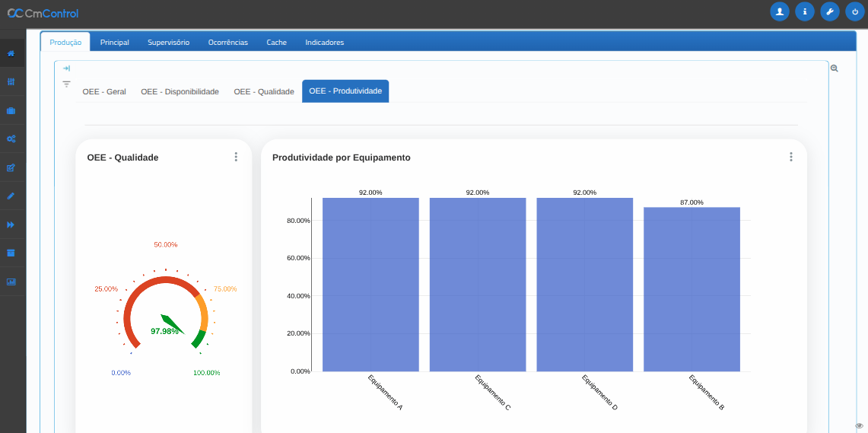The height and width of the screenshot is (433, 868).
Task: Click the CmControl logo link
Action: point(43,13)
